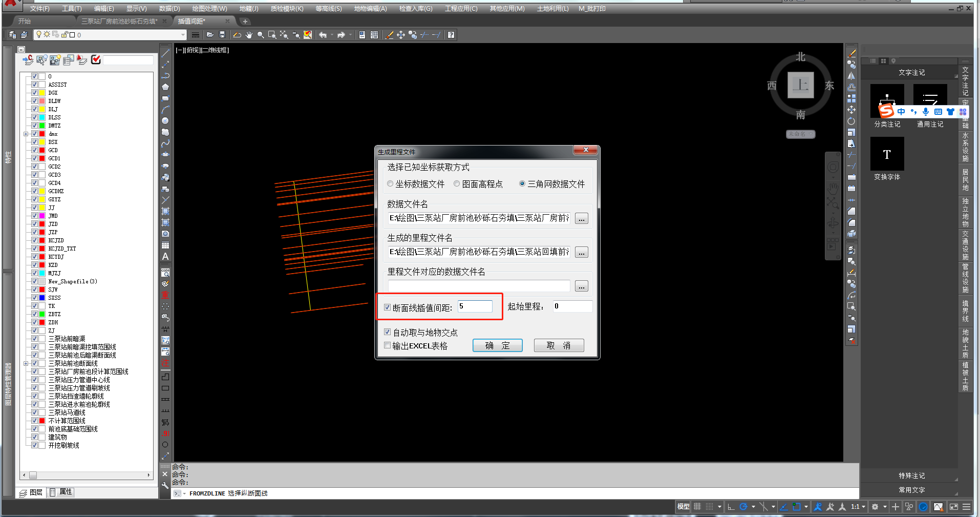The height and width of the screenshot is (517, 980).
Task: Open the layer selection dropdown
Action: click(182, 35)
